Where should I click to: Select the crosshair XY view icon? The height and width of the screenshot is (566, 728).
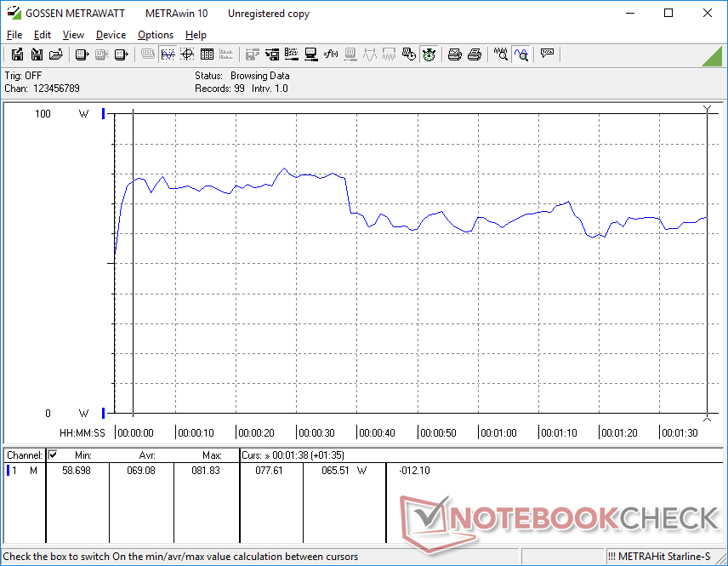point(187,54)
